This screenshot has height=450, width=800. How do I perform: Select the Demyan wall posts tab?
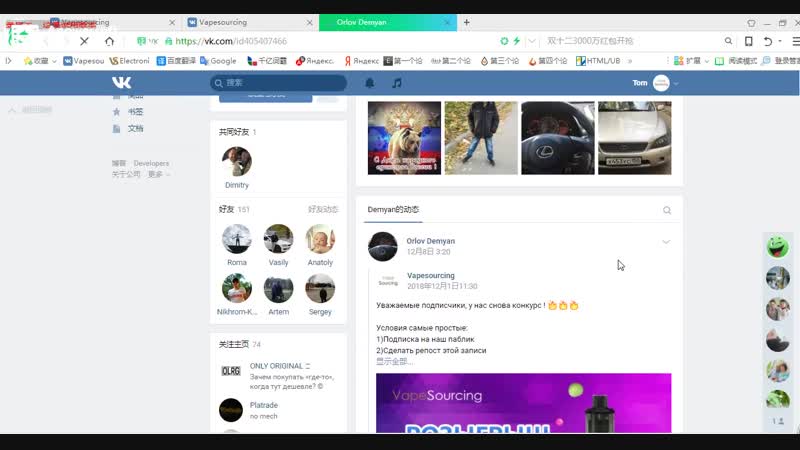(393, 210)
